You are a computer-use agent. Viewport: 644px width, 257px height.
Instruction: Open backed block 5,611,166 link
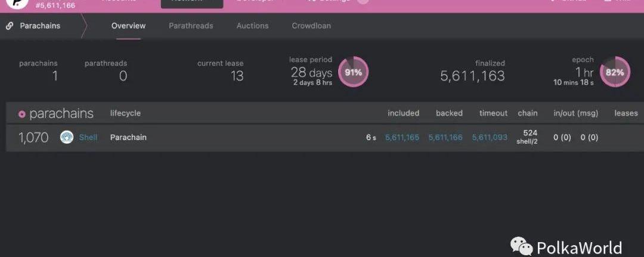pyautogui.click(x=445, y=138)
